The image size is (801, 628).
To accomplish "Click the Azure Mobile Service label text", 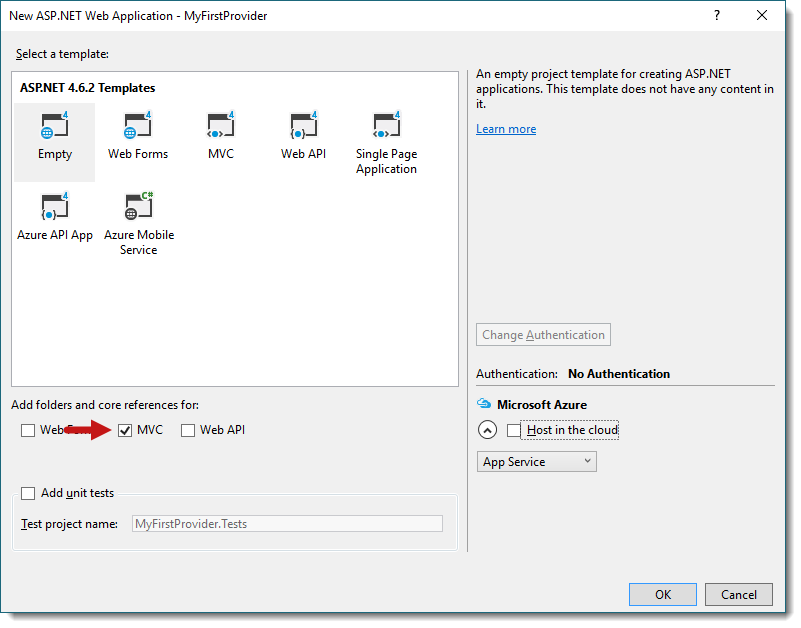I will pyautogui.click(x=139, y=242).
